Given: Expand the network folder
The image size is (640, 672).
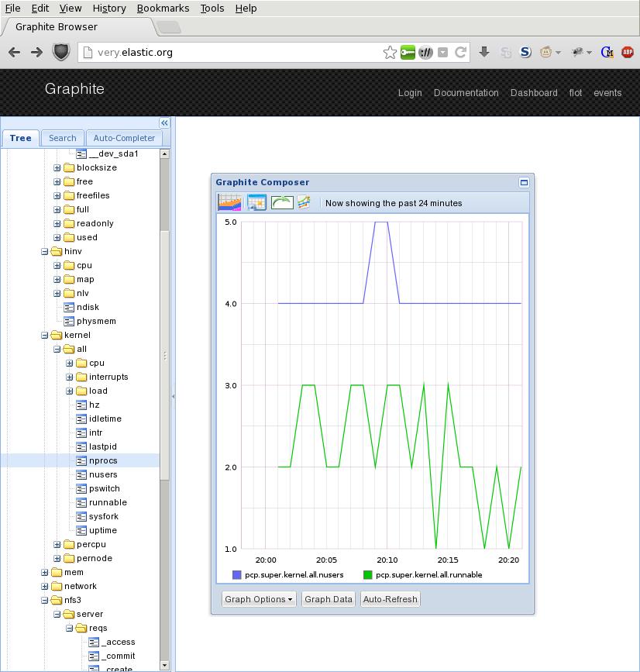Looking at the screenshot, I should 44,586.
